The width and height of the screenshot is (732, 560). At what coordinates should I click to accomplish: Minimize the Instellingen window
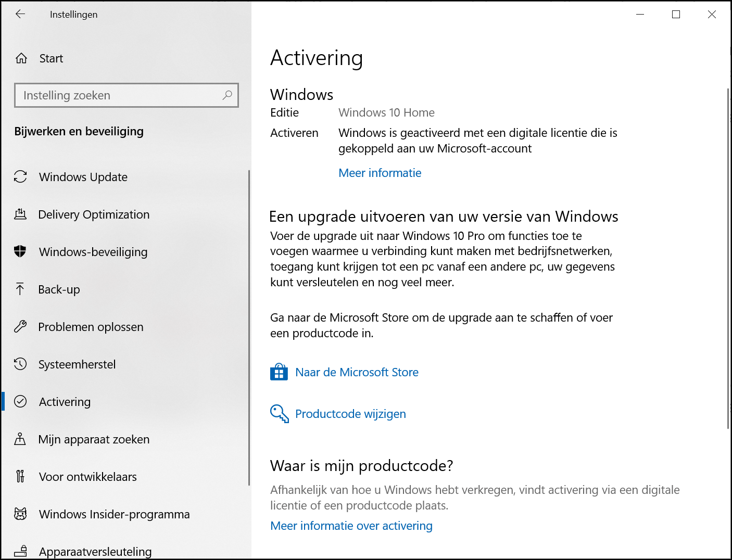tap(640, 14)
